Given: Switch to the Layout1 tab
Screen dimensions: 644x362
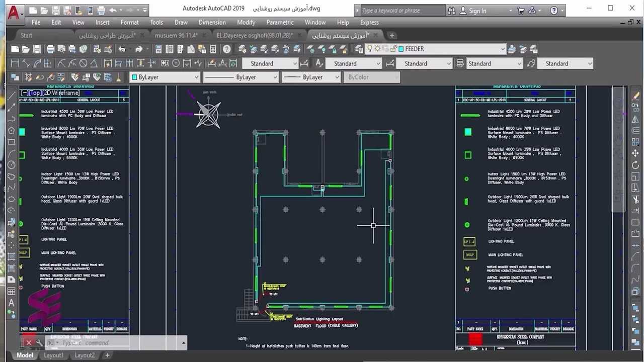Looking at the screenshot, I should (54, 355).
